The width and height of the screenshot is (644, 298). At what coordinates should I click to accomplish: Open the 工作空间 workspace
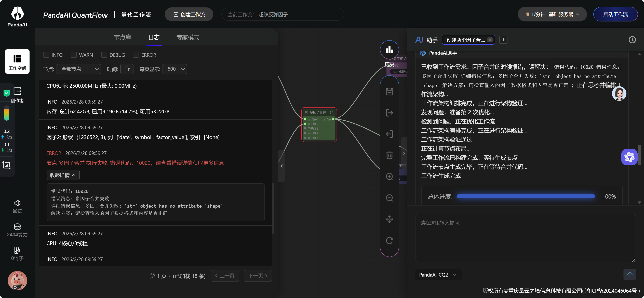pyautogui.click(x=17, y=61)
